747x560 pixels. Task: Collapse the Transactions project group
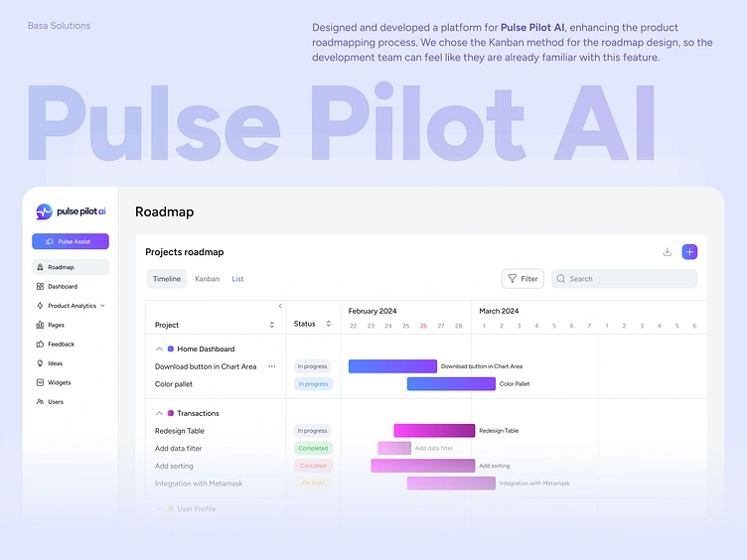click(159, 413)
